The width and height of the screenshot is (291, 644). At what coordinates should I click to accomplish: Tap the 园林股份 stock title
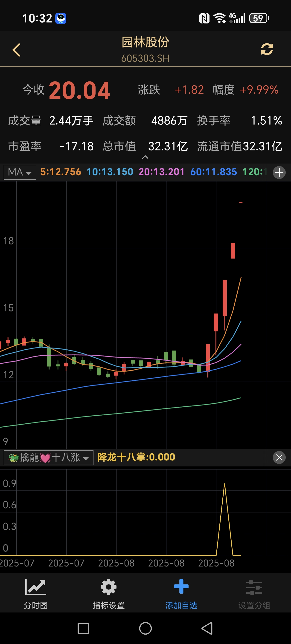pyautogui.click(x=145, y=42)
